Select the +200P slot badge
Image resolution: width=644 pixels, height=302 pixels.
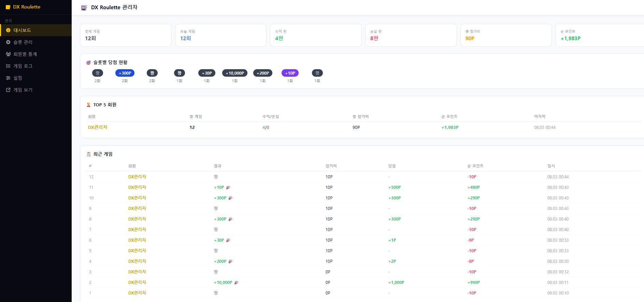tap(263, 73)
